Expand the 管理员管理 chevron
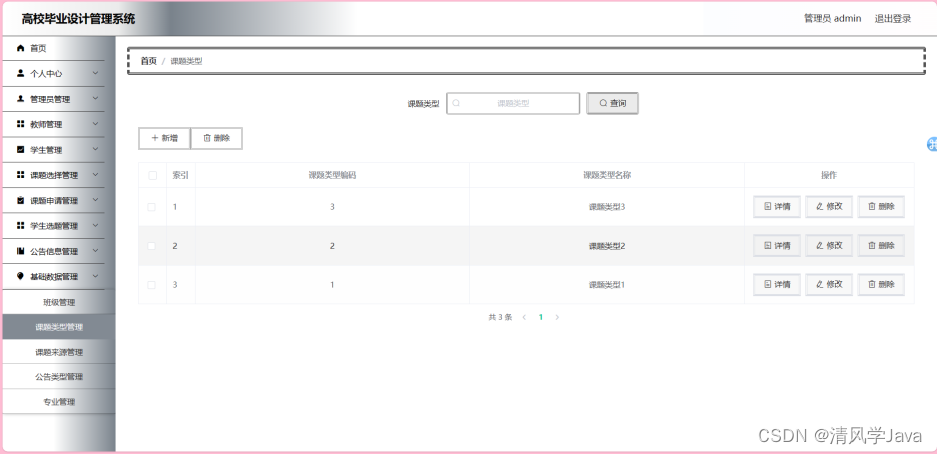Screen dimensions: 937x454 click(x=95, y=99)
